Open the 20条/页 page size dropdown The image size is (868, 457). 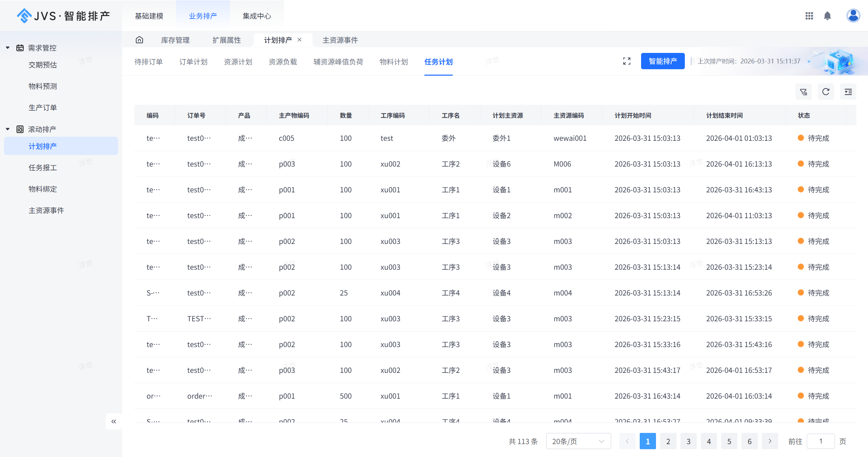point(578,441)
